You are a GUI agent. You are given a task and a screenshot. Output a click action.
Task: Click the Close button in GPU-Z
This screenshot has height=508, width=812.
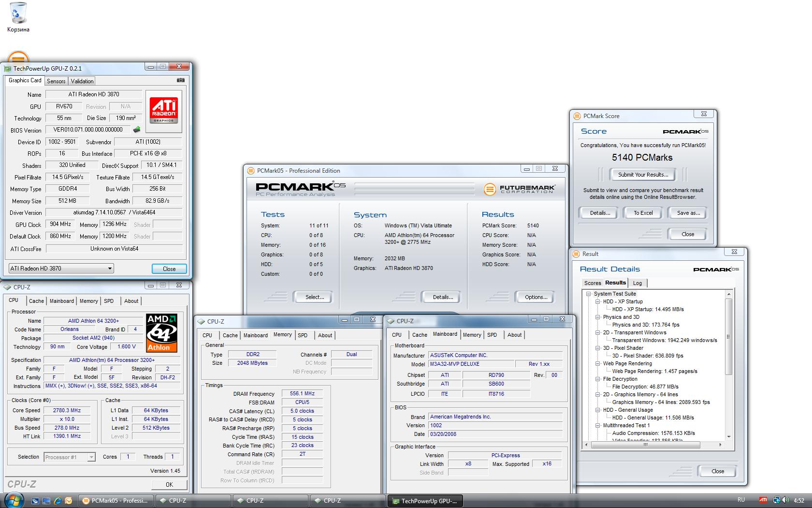169,269
